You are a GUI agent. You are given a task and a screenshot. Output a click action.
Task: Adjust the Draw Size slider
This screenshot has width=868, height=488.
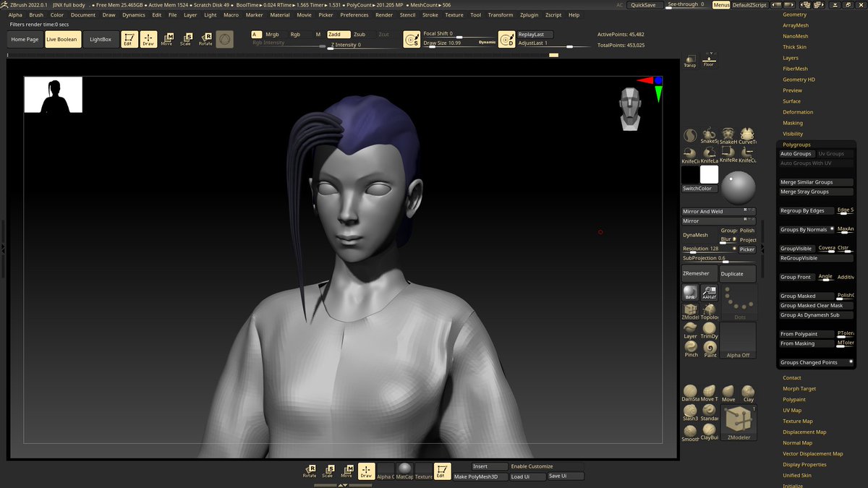459,43
